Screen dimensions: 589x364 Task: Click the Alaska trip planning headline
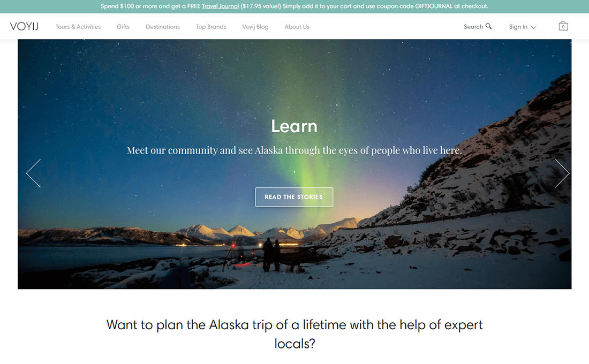click(294, 334)
